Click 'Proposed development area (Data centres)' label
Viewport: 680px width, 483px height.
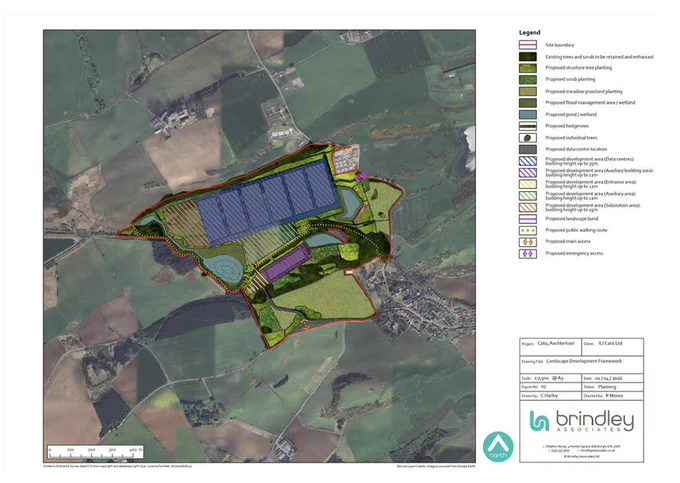click(589, 161)
